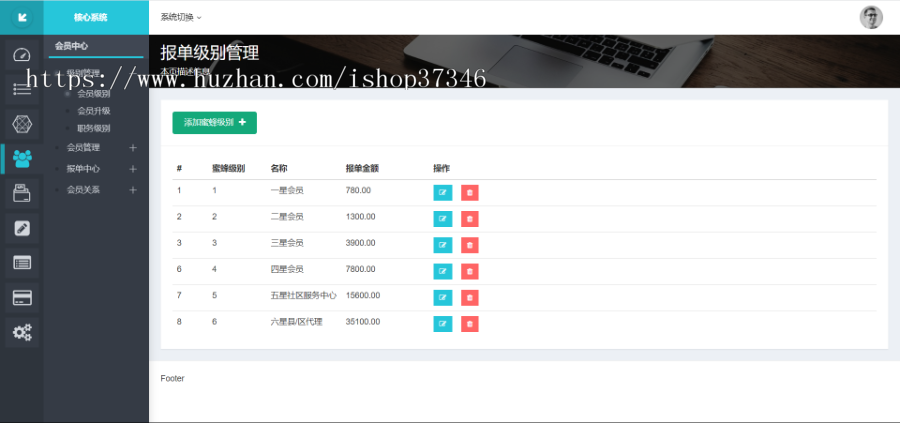
Task: Open the hexagon mesh icon in sidebar
Action: click(x=22, y=124)
